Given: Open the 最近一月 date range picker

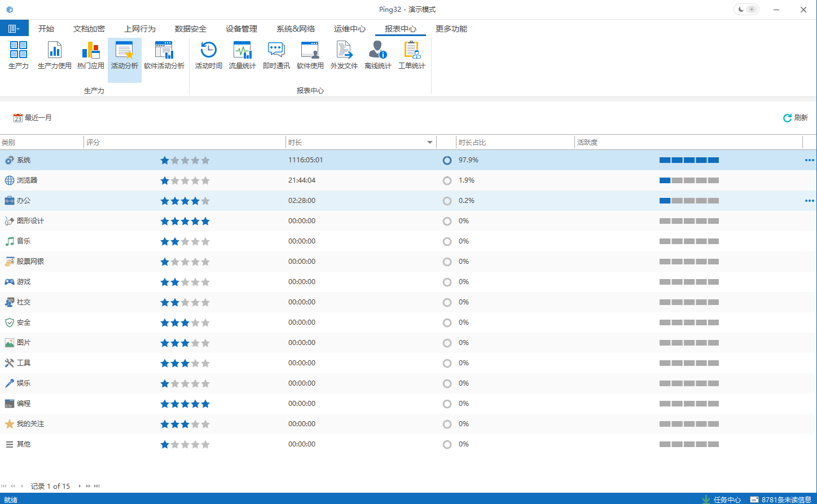Looking at the screenshot, I should [33, 118].
